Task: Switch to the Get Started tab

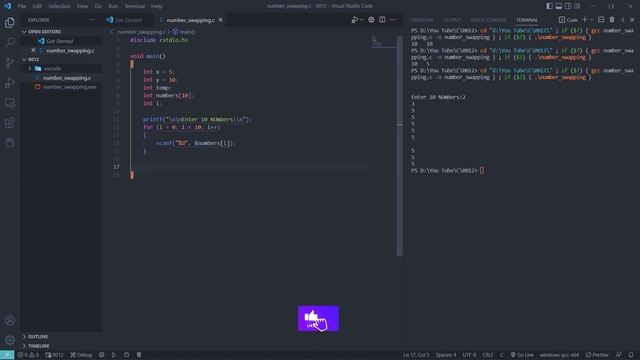Action: 128,20
